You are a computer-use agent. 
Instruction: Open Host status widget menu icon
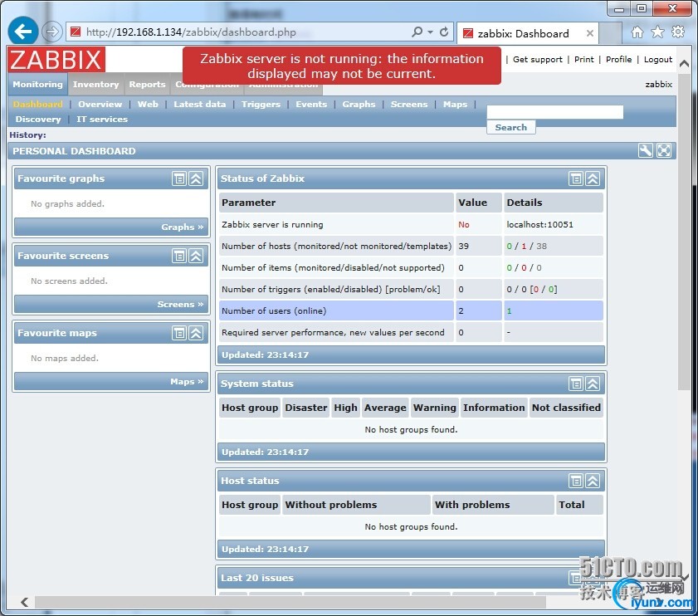576,481
